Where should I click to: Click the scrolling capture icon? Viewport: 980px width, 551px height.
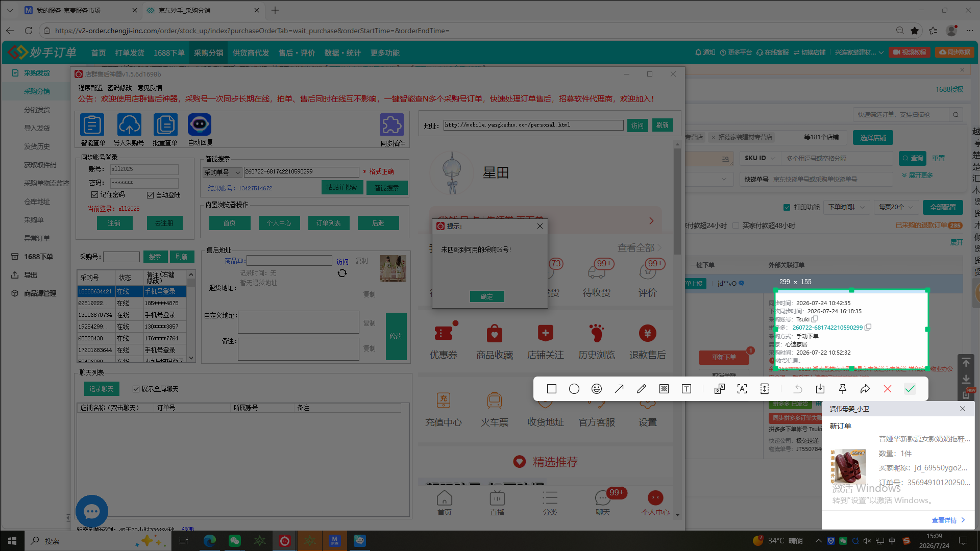pos(765,389)
